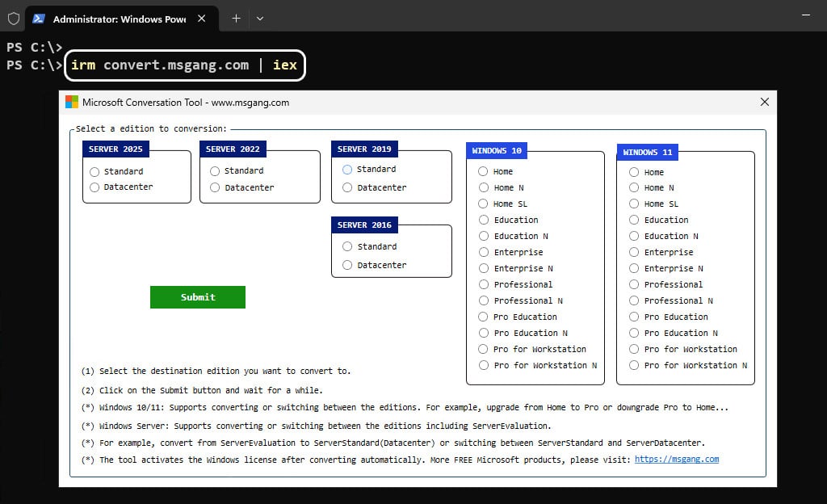The width and height of the screenshot is (827, 504).
Task: Expand the terminal profiles dropdown chevron
Action: click(260, 19)
